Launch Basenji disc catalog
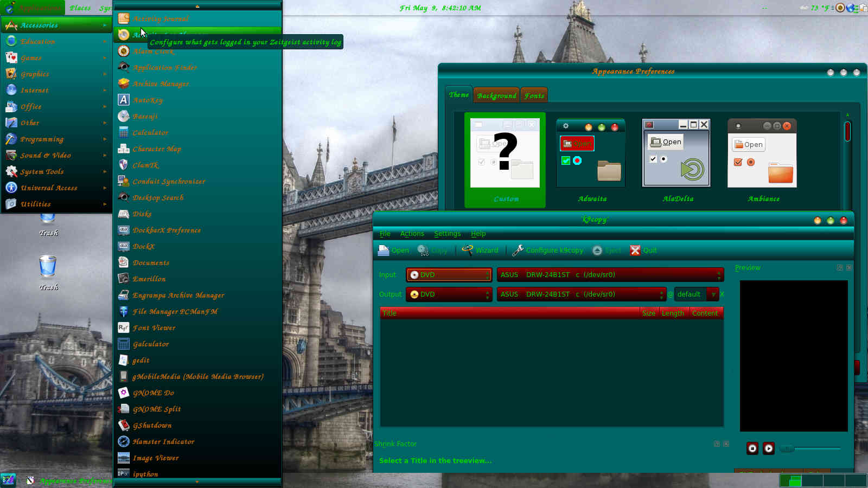 tap(197, 116)
